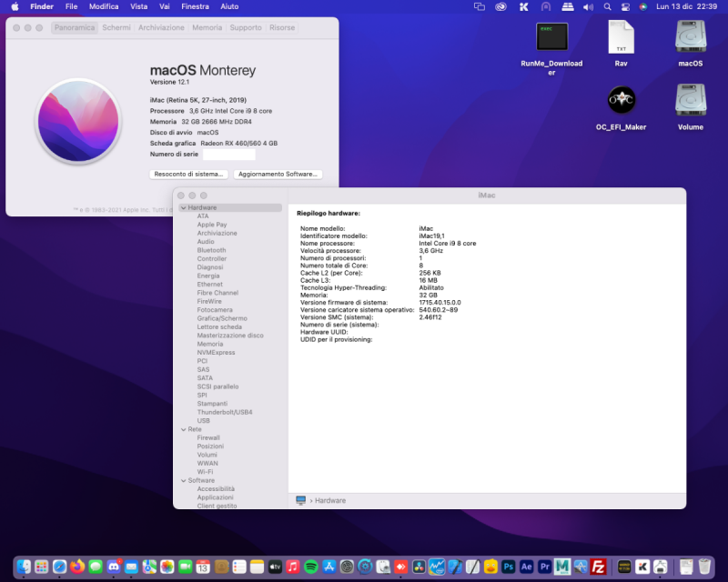Select Grafica/Schermo in the sidebar
Viewport: 728px width, 582px height.
(222, 318)
